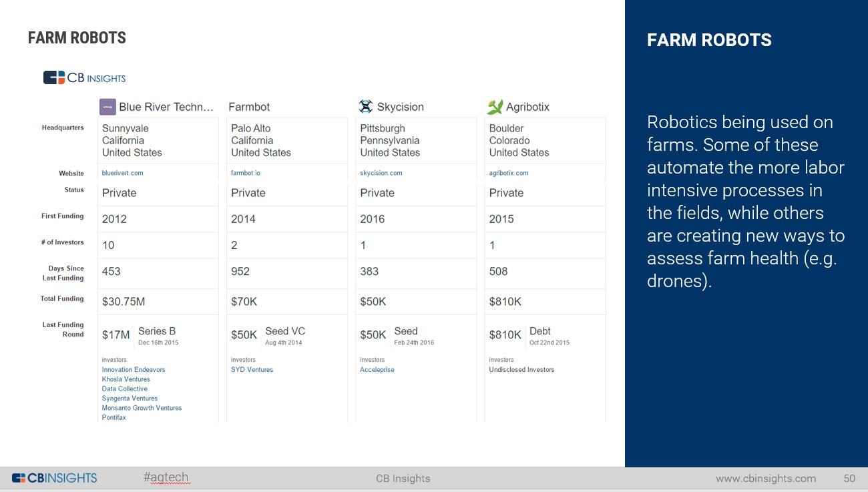This screenshot has height=492, width=868.
Task: Open the Data Collective investor link
Action: [x=125, y=389]
